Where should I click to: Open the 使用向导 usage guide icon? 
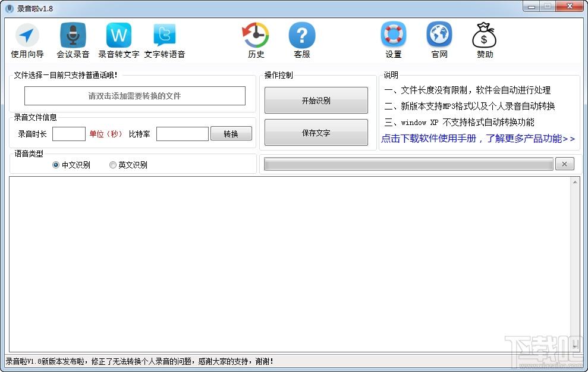coord(27,36)
